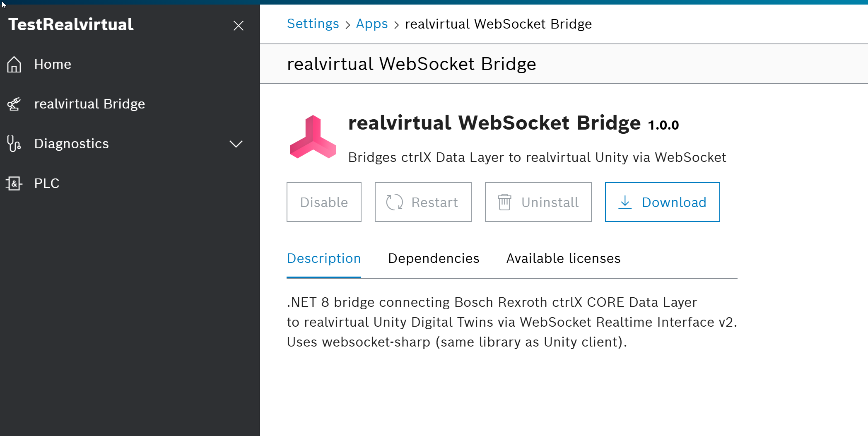Viewport: 868px width, 436px height.
Task: Close the sidebar with the X icon
Action: pos(239,26)
